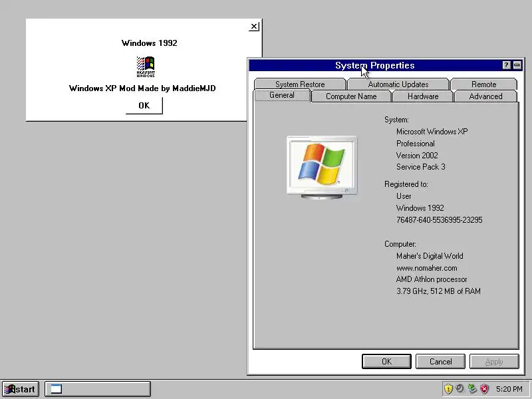Close the Windows 1992 about dialog
The image size is (532, 399).
click(x=254, y=27)
